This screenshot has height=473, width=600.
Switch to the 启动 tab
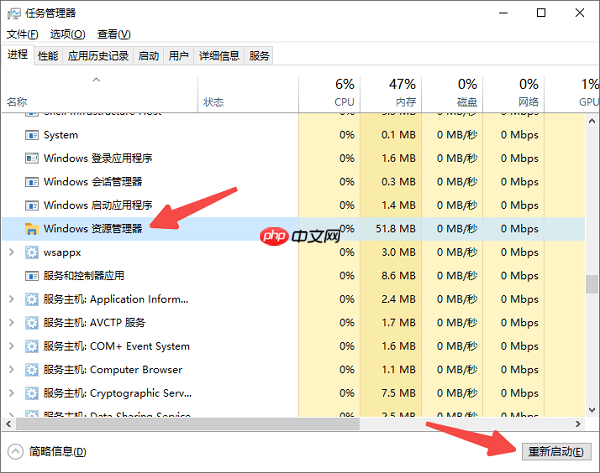[148, 56]
